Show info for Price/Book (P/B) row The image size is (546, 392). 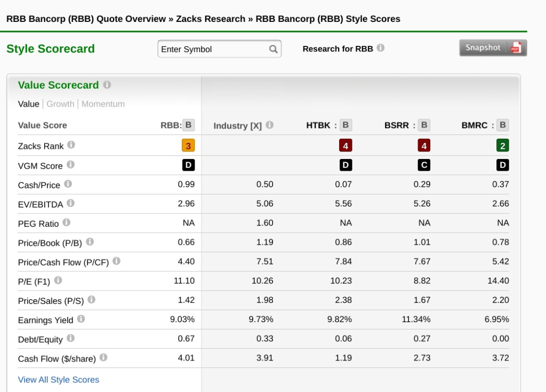[90, 242]
